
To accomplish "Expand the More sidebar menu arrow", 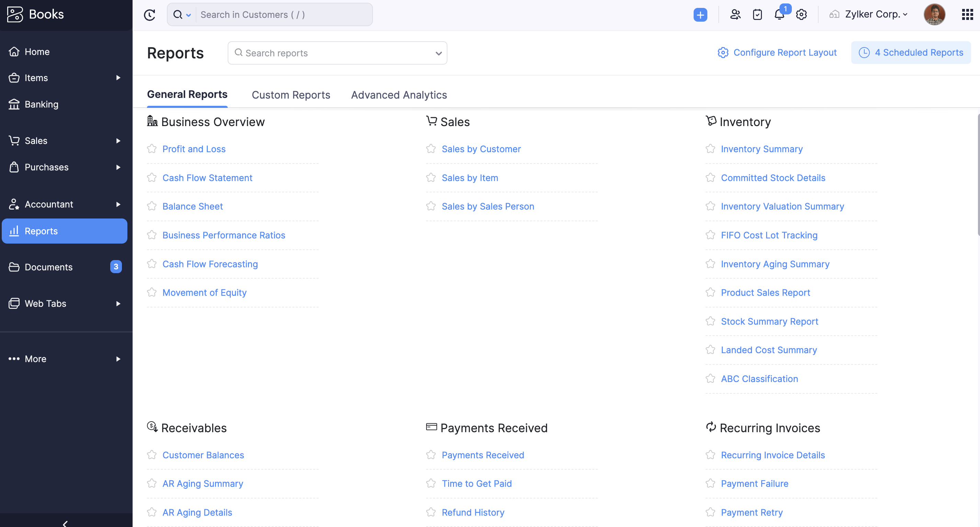I will point(118,359).
